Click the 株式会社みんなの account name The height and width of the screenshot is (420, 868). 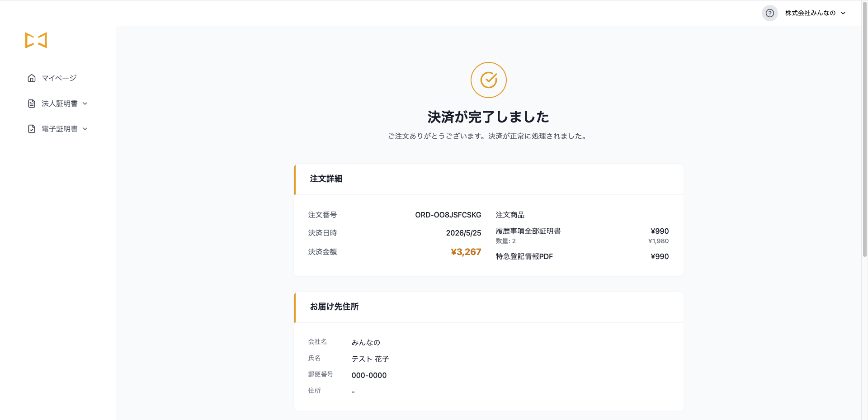[x=810, y=13]
